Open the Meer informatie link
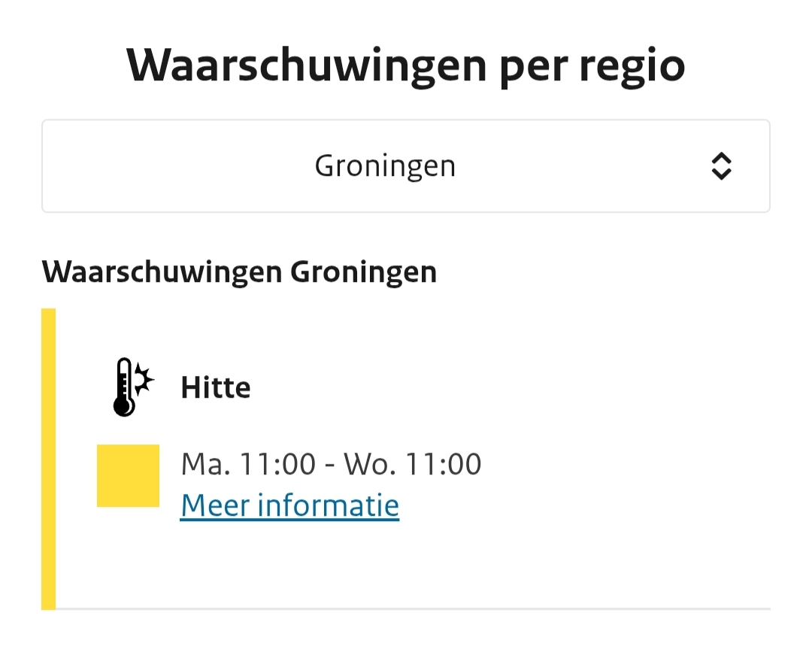The image size is (812, 652). [289, 505]
